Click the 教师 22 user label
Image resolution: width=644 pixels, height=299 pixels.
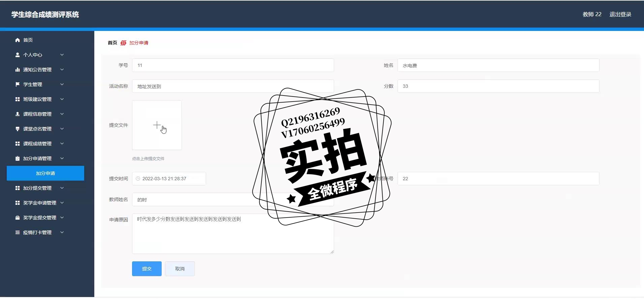(592, 14)
